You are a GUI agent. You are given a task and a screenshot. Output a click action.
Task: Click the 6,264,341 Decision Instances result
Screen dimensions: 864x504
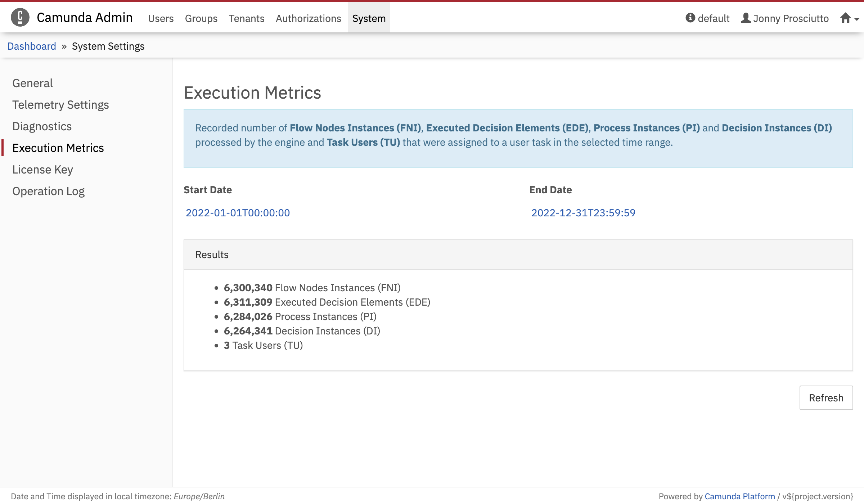[302, 331]
